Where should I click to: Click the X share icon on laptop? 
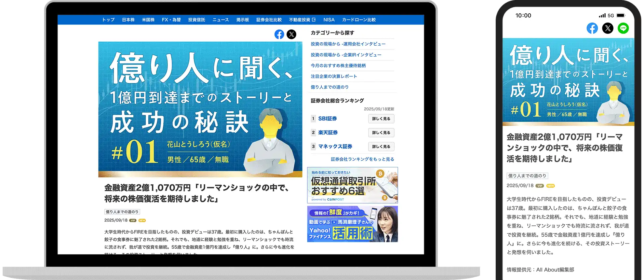click(291, 34)
